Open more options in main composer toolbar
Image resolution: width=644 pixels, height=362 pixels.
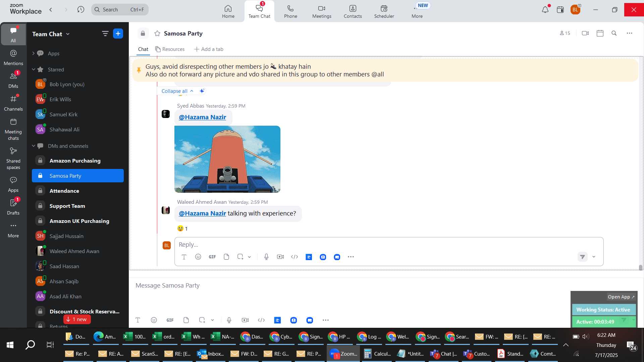[326, 320]
